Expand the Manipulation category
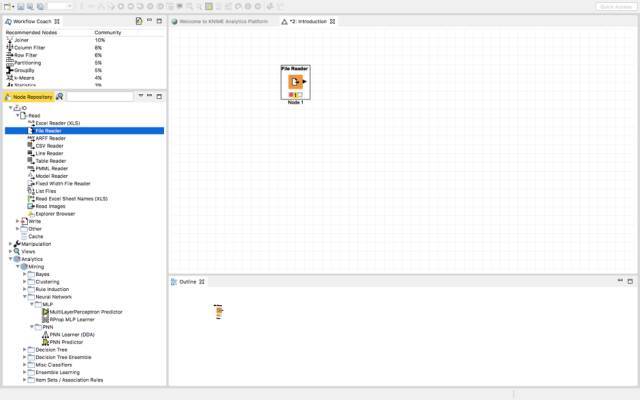 pyautogui.click(x=11, y=244)
